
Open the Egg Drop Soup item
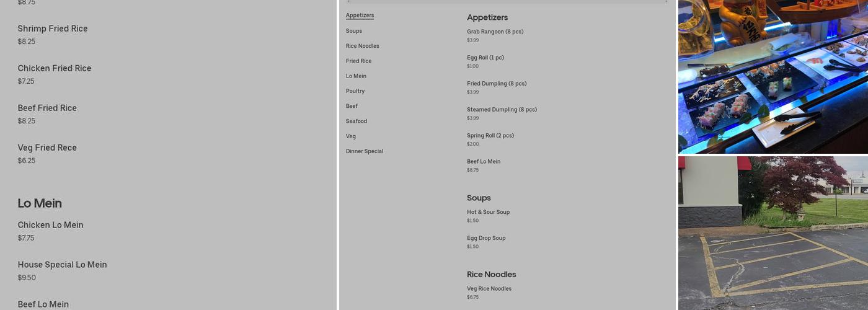pos(486,238)
